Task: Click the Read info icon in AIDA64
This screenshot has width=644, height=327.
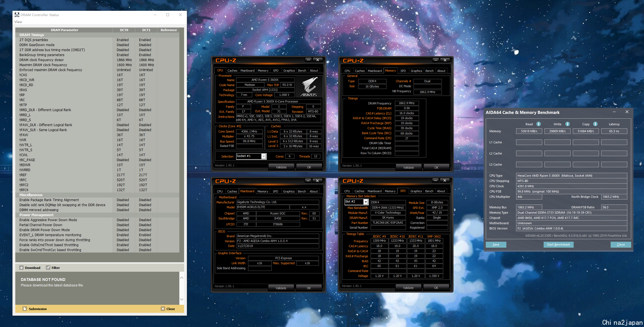Action: (x=539, y=124)
